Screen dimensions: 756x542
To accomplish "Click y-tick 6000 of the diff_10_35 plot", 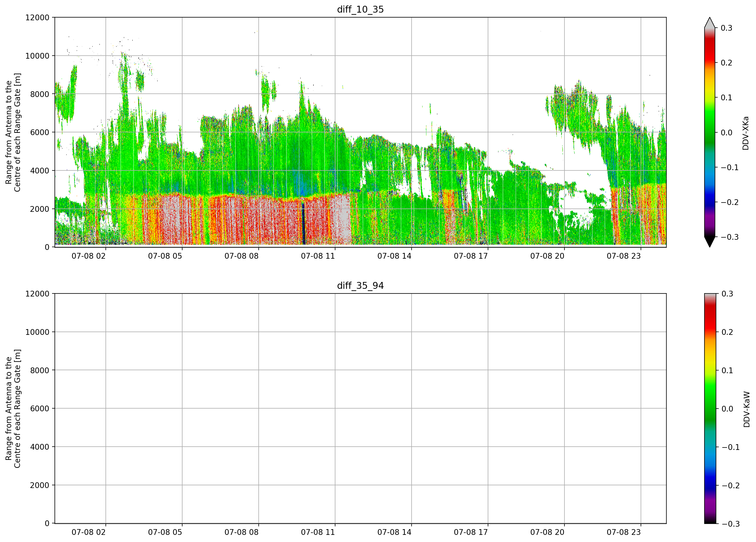I will pyautogui.click(x=40, y=132).
